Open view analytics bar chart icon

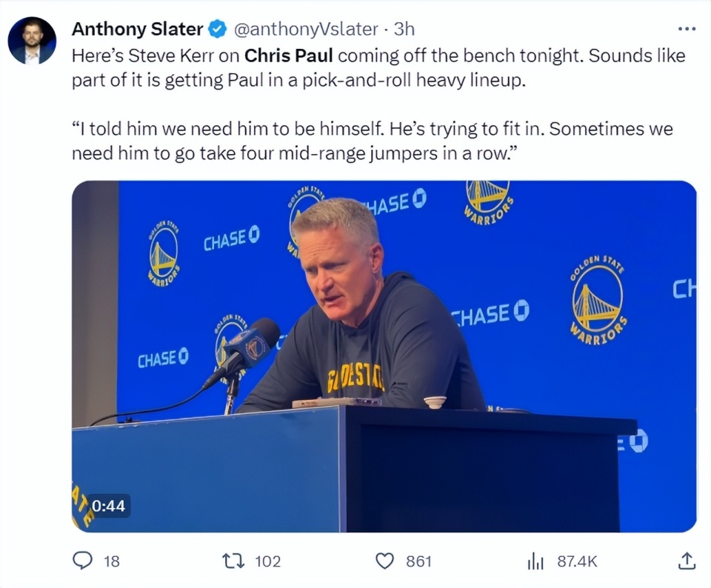535,561
